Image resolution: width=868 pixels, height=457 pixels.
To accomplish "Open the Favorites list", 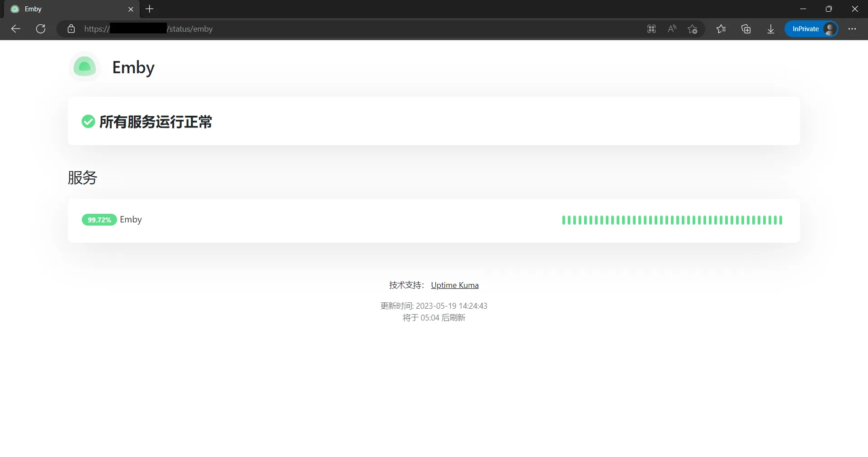I will [721, 29].
